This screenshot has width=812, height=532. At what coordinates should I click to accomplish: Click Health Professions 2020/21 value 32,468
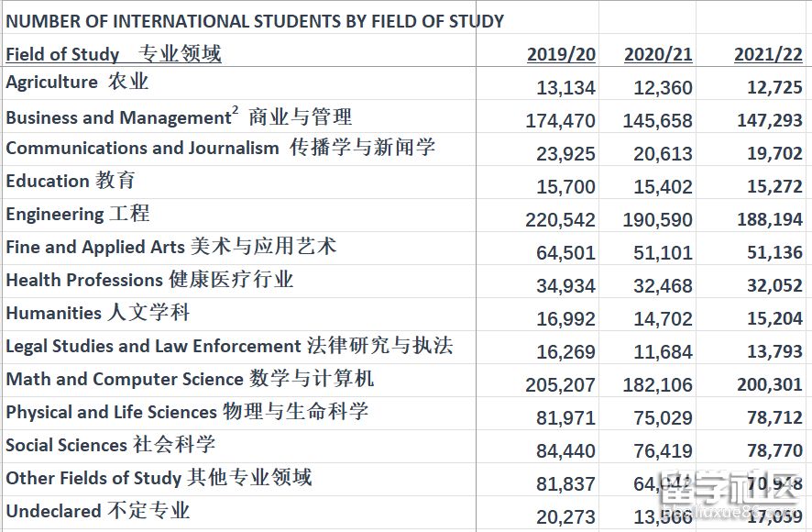coord(663,286)
